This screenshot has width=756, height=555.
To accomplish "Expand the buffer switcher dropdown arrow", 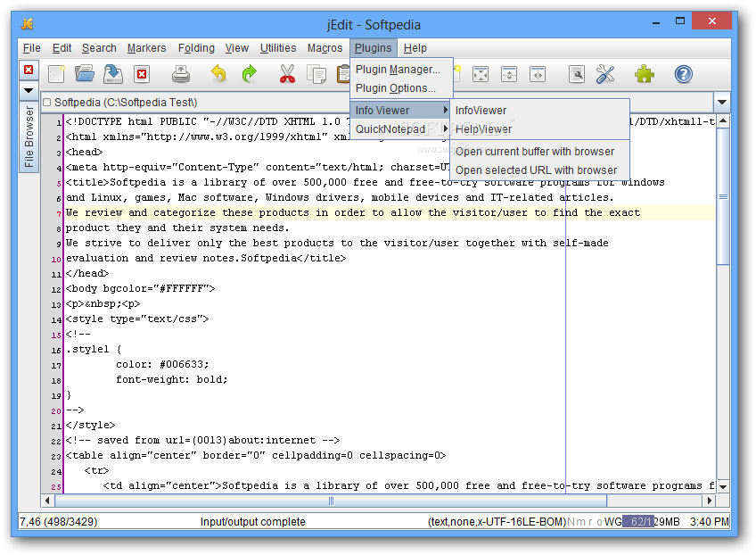I will coord(722,103).
